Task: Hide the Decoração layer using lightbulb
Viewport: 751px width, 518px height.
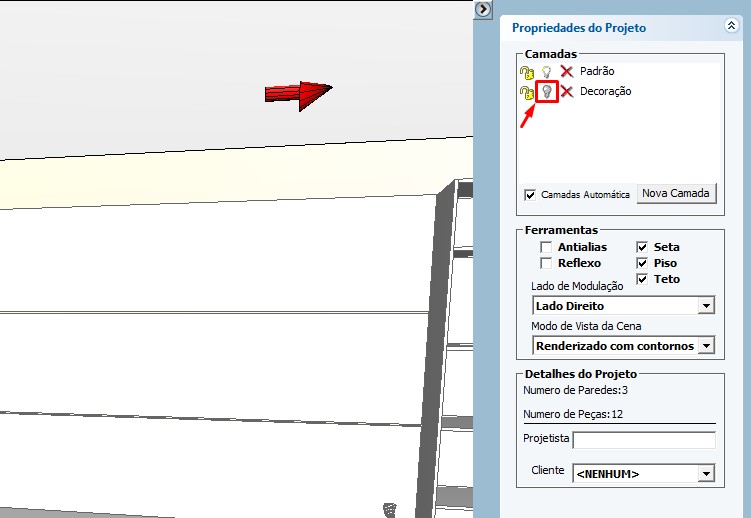Action: click(547, 92)
